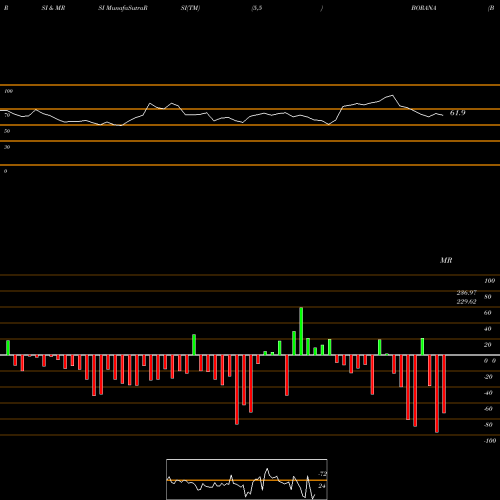Click the RSI current value 61.9
500x500 pixels.
(x=457, y=113)
